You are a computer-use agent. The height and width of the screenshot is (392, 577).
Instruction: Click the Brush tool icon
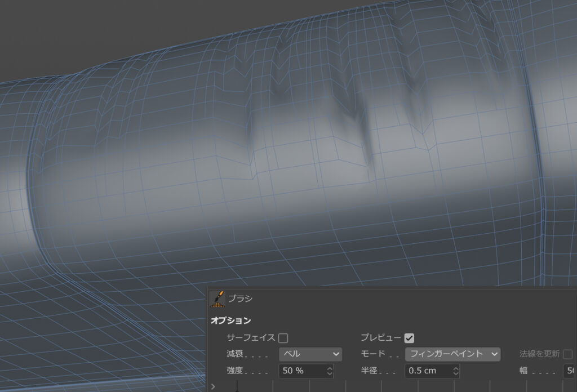(217, 299)
